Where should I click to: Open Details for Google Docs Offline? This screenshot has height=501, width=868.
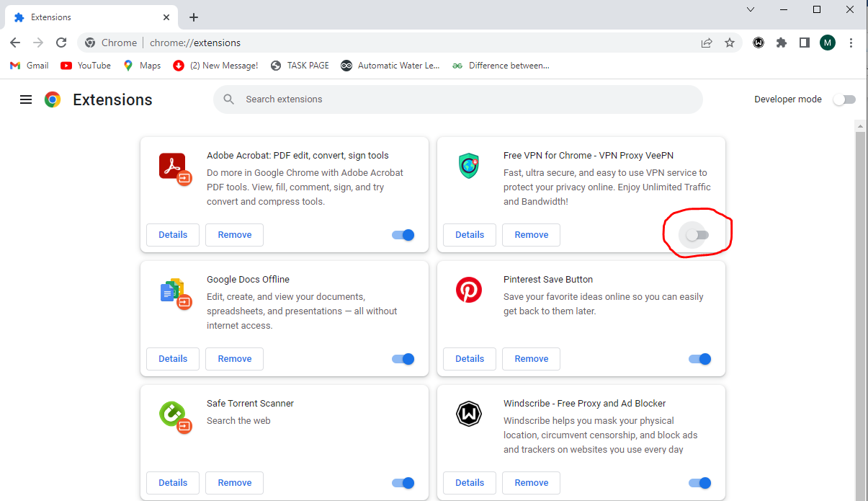173,359
